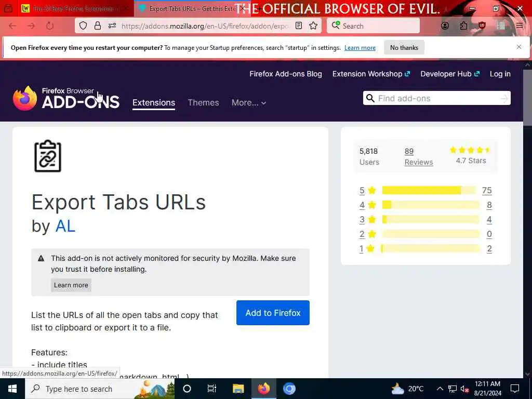Close the Export Tabs URLs tab
The width and height of the screenshot is (532, 399).
[242, 8]
